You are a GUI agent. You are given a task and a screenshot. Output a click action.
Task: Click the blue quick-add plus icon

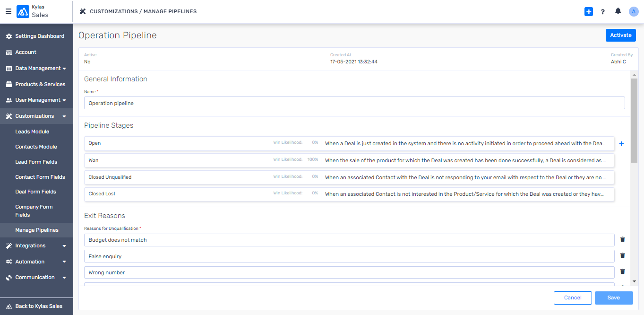pos(588,12)
